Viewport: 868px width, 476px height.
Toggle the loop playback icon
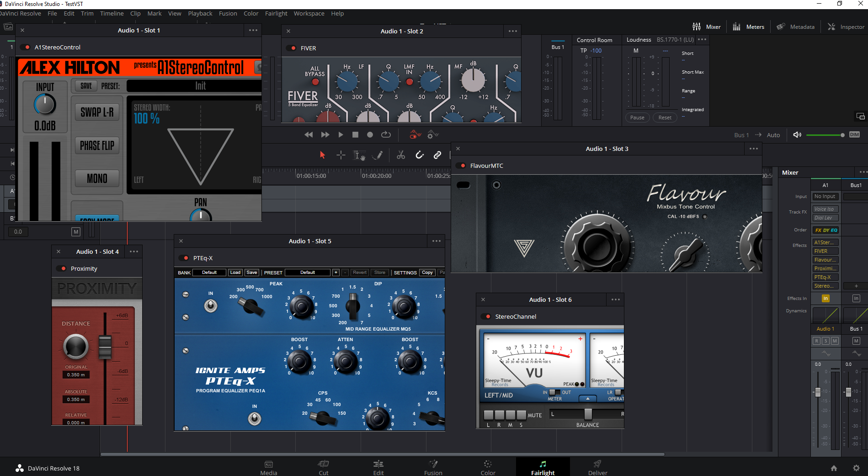coord(386,134)
